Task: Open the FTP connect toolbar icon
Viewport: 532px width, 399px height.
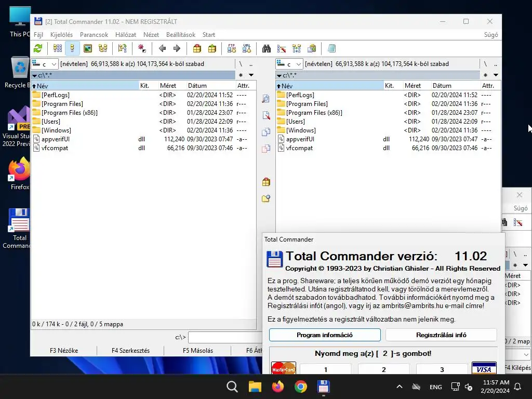Action: click(x=232, y=48)
